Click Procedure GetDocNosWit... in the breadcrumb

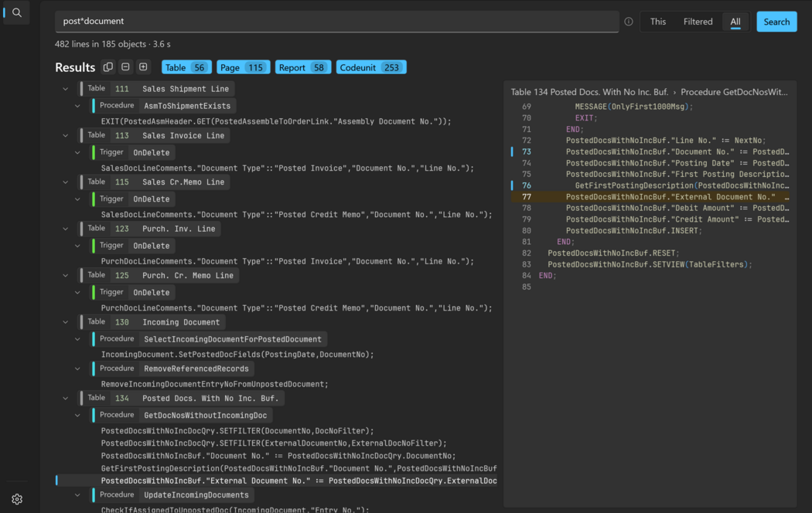[734, 92]
